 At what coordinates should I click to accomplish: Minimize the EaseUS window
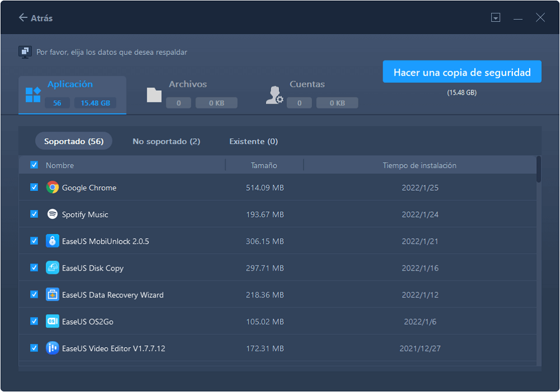518,18
